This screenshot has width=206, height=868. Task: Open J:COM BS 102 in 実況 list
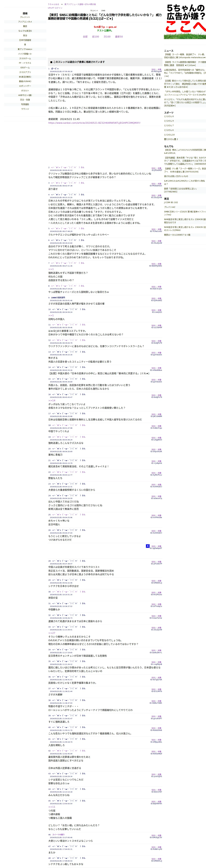pos(171,203)
